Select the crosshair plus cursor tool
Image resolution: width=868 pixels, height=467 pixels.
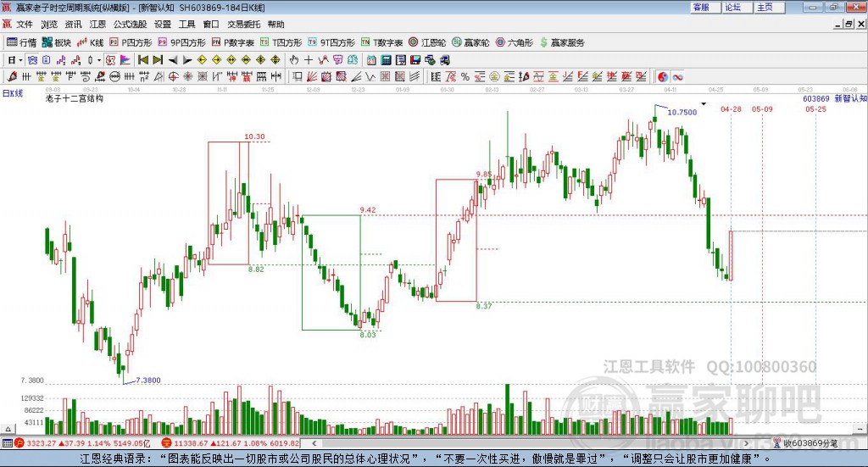(309, 60)
